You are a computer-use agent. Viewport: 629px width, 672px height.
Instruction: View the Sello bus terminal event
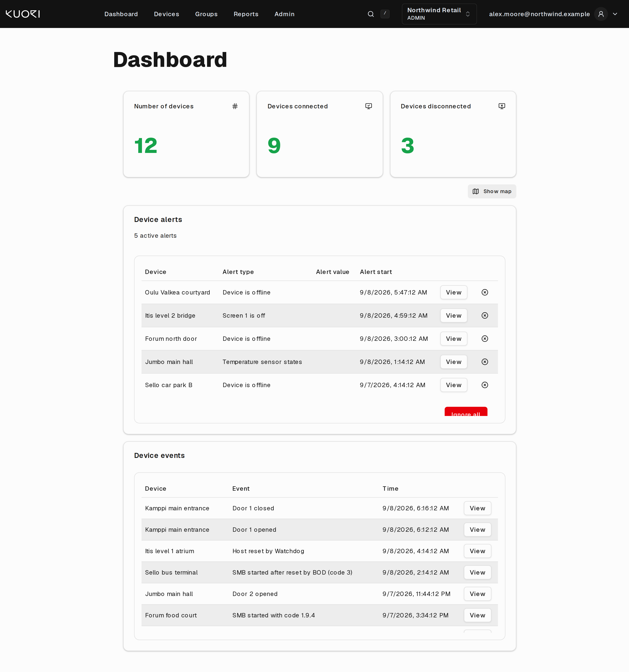[477, 572]
